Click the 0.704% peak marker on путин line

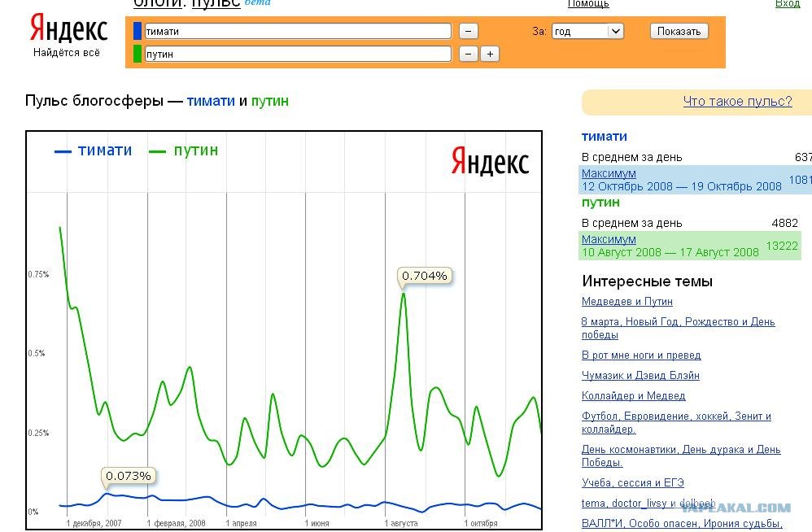click(x=424, y=276)
